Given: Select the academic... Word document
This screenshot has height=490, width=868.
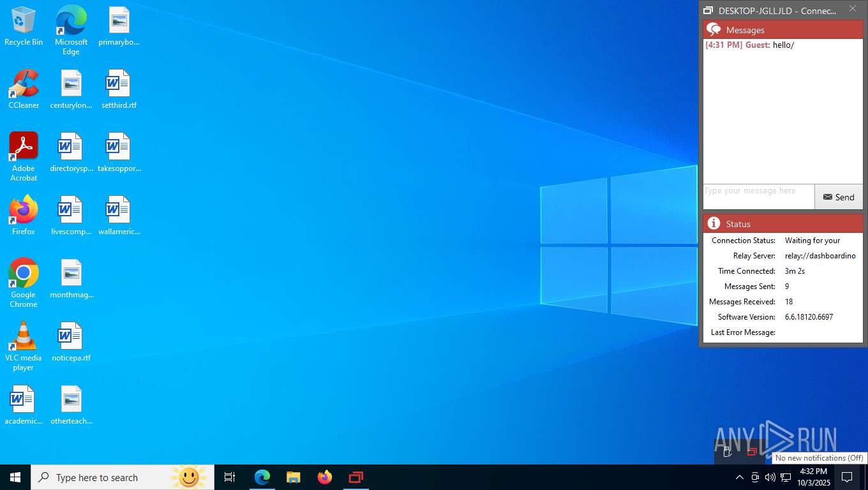Looking at the screenshot, I should pos(24,405).
